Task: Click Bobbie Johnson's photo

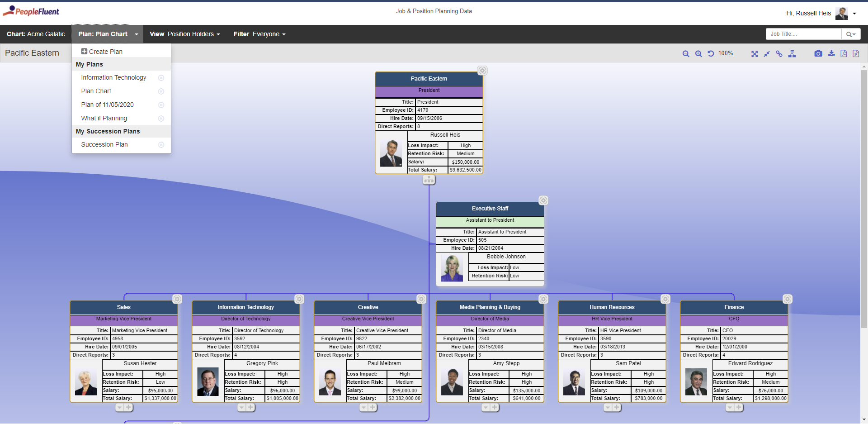Action: [452, 268]
